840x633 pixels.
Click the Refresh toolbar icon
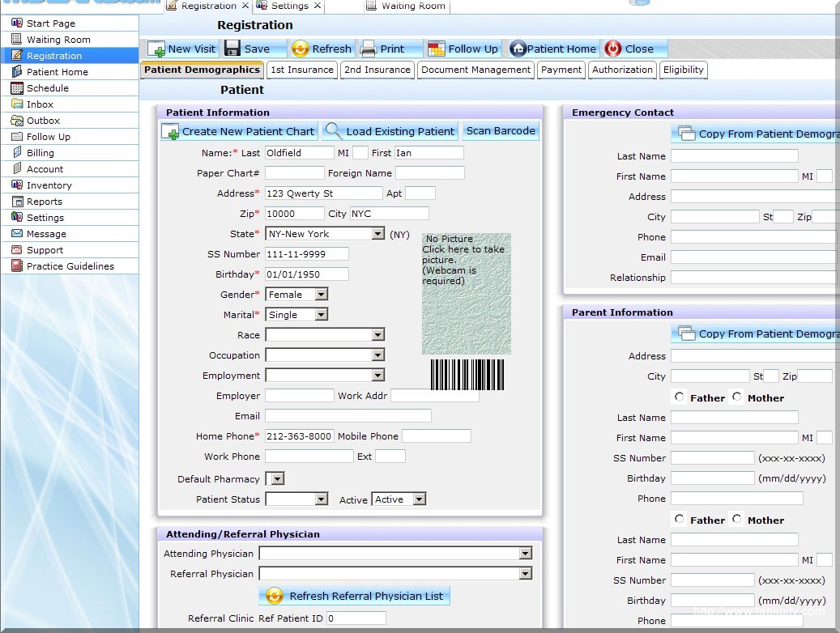(x=301, y=49)
